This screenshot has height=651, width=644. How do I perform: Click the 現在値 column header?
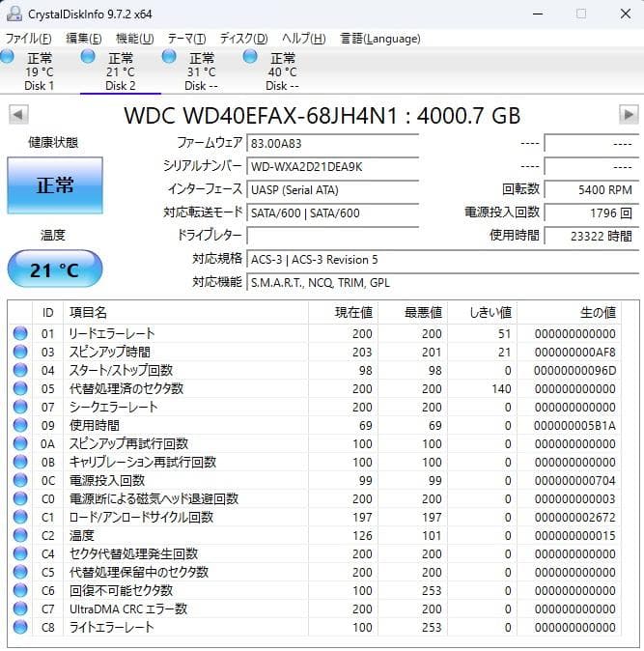click(343, 313)
